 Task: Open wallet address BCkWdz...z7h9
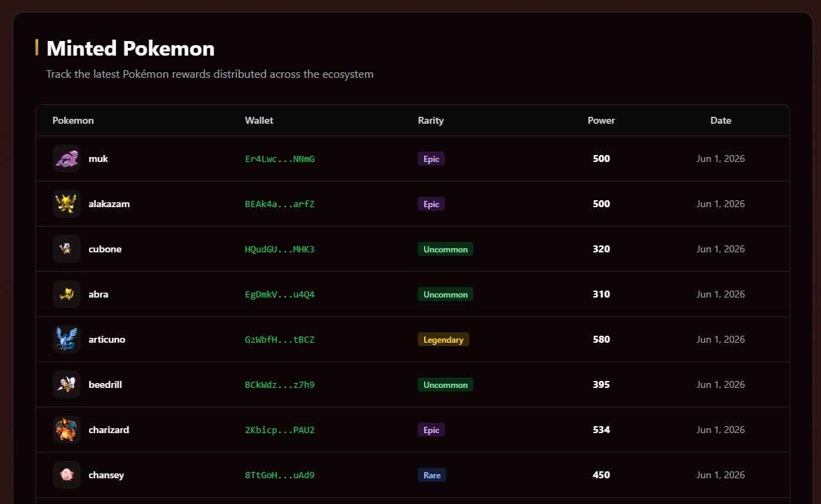tap(279, 384)
